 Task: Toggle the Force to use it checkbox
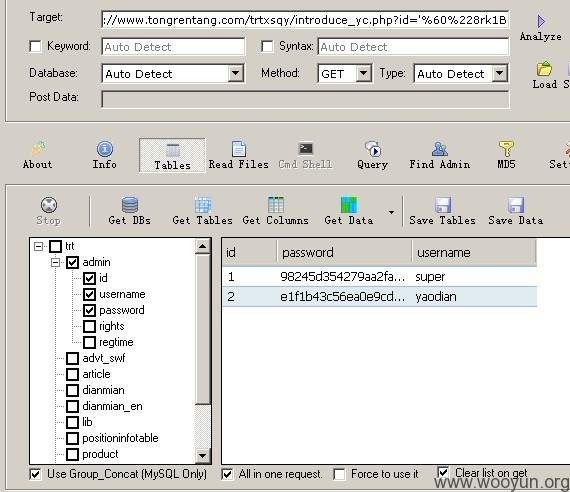point(339,474)
